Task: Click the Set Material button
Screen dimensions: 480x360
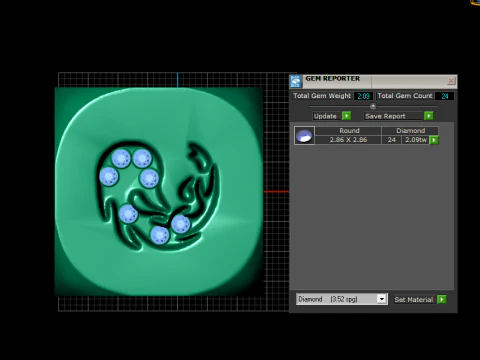Action: (x=414, y=299)
